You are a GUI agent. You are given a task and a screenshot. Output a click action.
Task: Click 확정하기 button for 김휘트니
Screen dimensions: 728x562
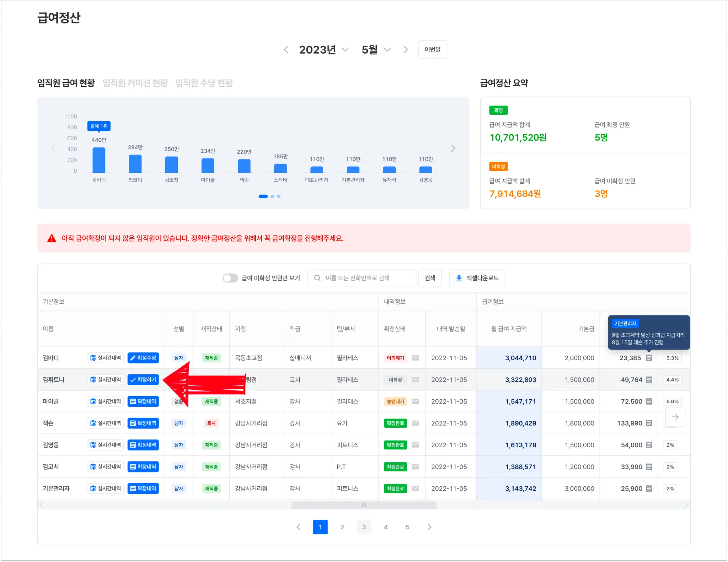click(143, 380)
